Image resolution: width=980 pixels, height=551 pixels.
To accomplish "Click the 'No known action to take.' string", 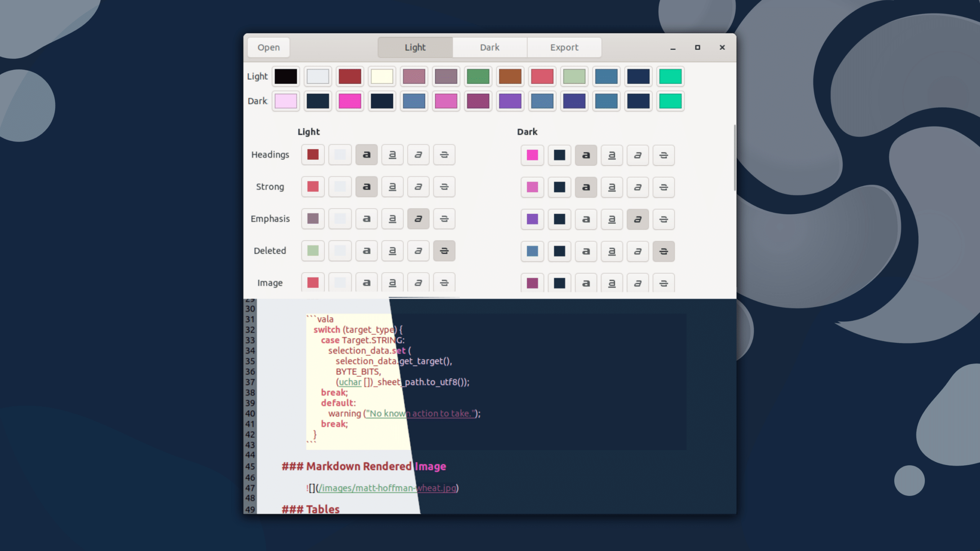I will [420, 414].
